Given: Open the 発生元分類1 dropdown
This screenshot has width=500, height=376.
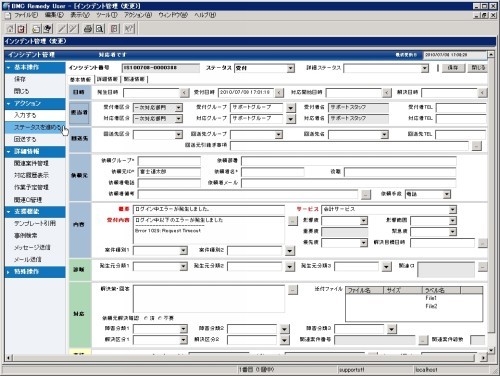Looking at the screenshot, I should tap(183, 266).
